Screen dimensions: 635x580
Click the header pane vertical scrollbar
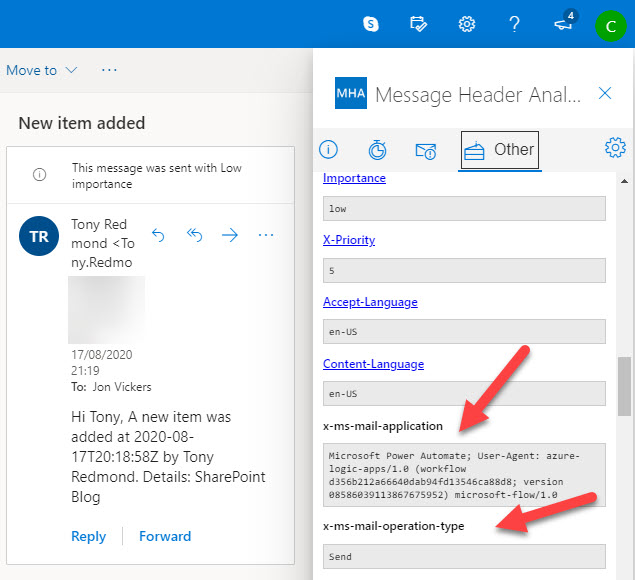(x=624, y=386)
